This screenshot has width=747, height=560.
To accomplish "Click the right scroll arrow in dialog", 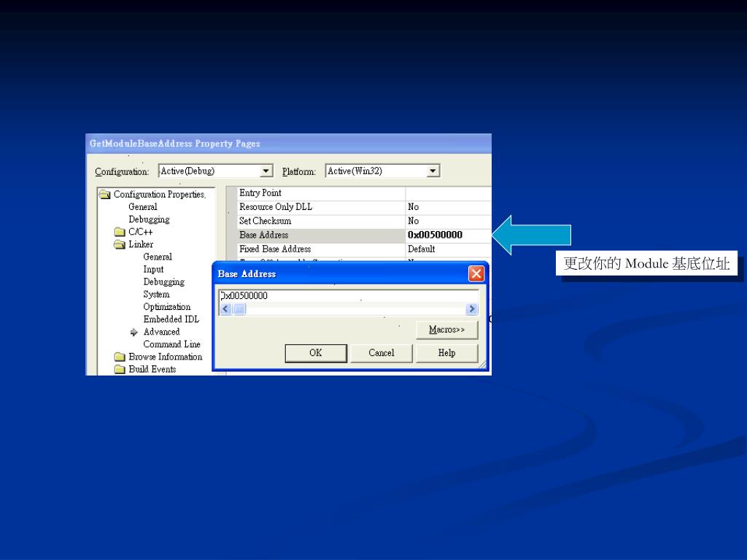I will pyautogui.click(x=472, y=309).
